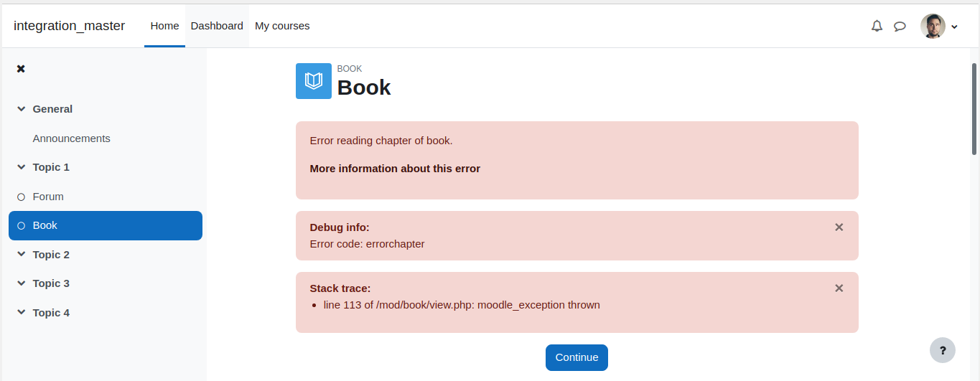Image resolution: width=980 pixels, height=381 pixels.
Task: Click the Book completion circle indicator
Action: pyautogui.click(x=21, y=225)
